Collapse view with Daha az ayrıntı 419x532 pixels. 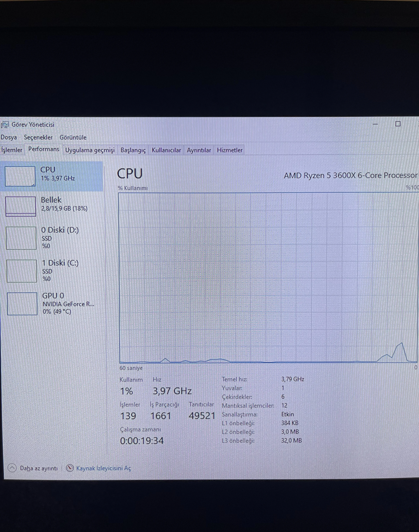[x=39, y=468]
